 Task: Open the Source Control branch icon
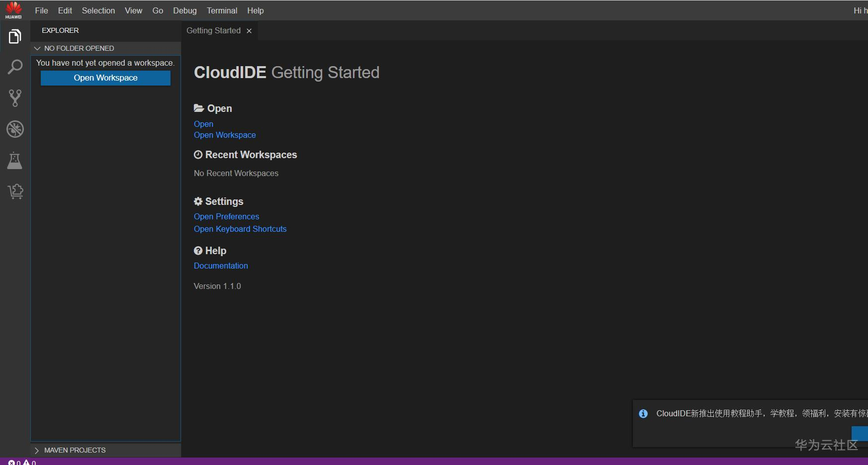pyautogui.click(x=15, y=98)
